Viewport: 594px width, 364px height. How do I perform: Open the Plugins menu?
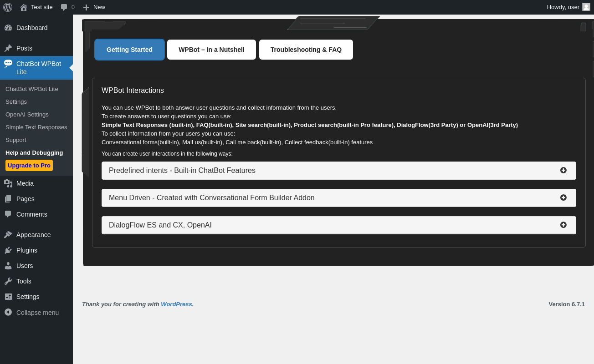tap(36, 250)
